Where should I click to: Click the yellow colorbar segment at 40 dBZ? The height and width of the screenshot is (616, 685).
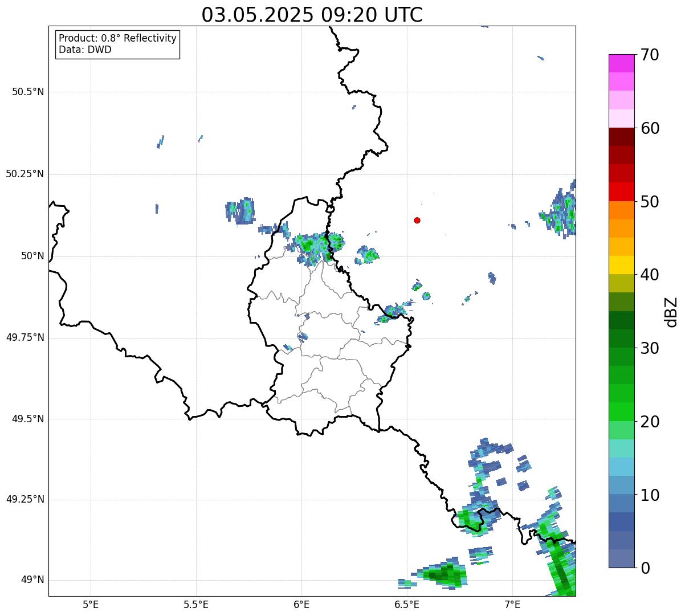[621, 265]
